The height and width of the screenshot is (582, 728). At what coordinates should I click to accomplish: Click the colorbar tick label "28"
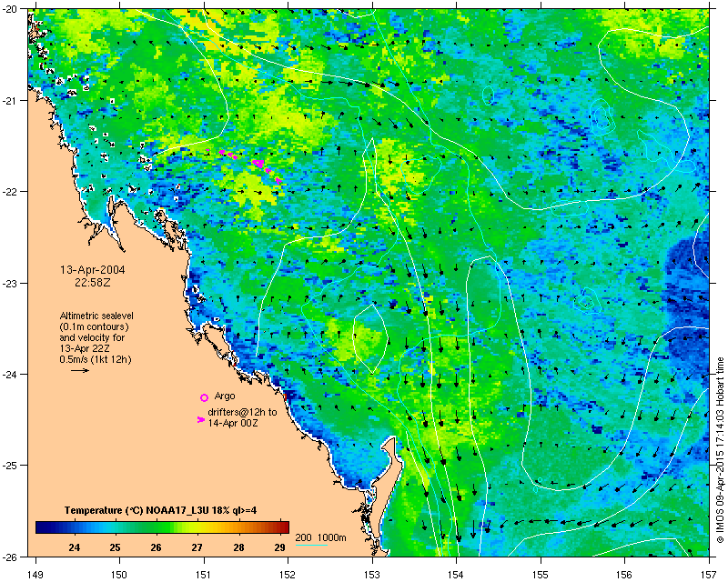click(238, 547)
